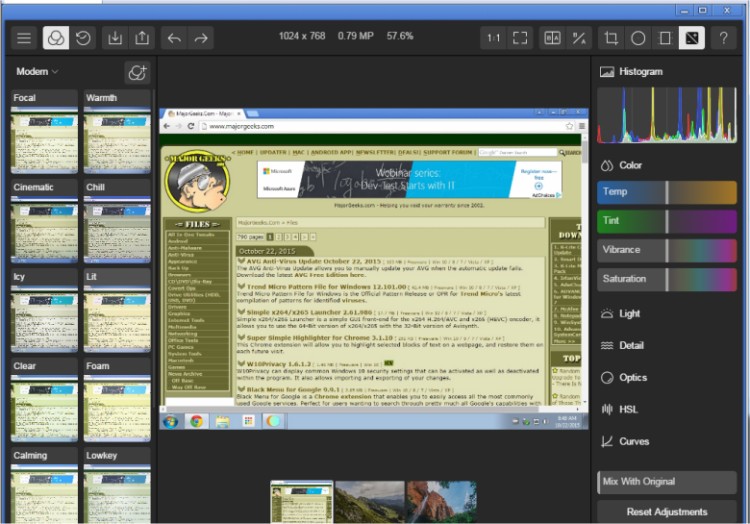
Task: Undo with the left arrow icon
Action: click(x=175, y=38)
